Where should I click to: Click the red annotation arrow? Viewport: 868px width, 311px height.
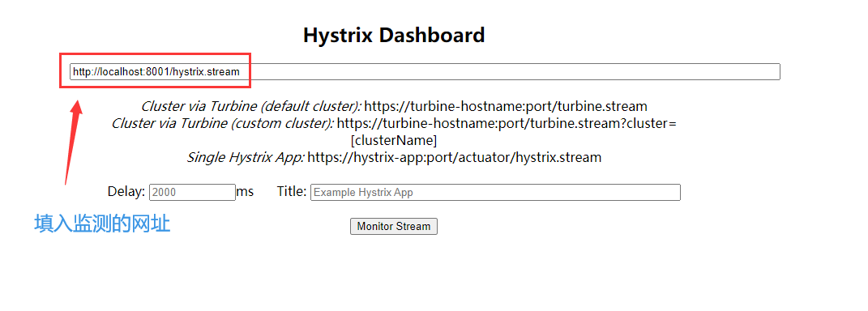coord(74,142)
